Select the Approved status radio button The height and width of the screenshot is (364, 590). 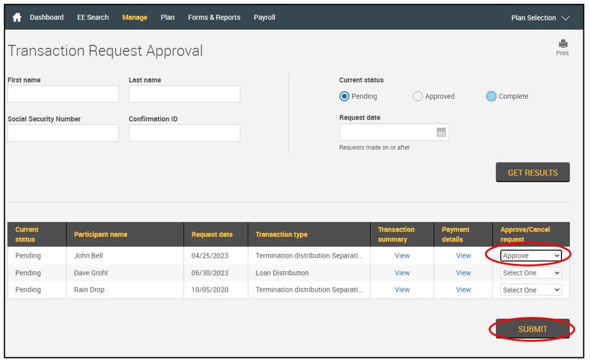(418, 96)
